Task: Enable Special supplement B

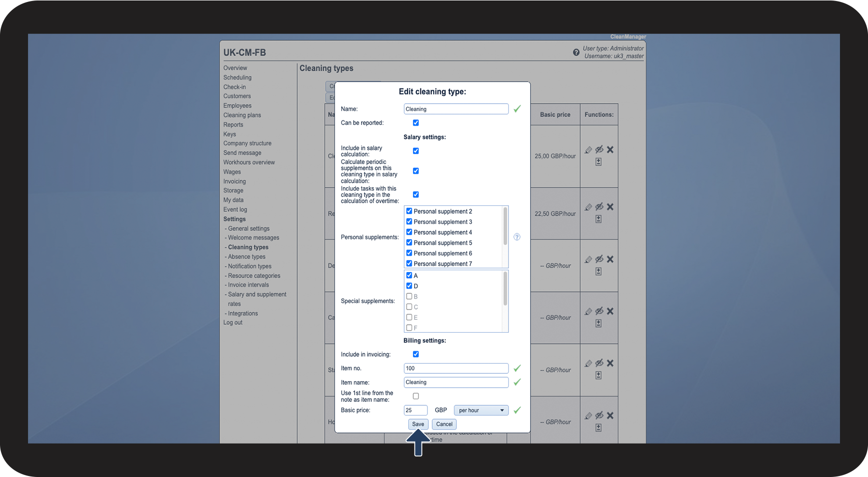Action: 409,296
